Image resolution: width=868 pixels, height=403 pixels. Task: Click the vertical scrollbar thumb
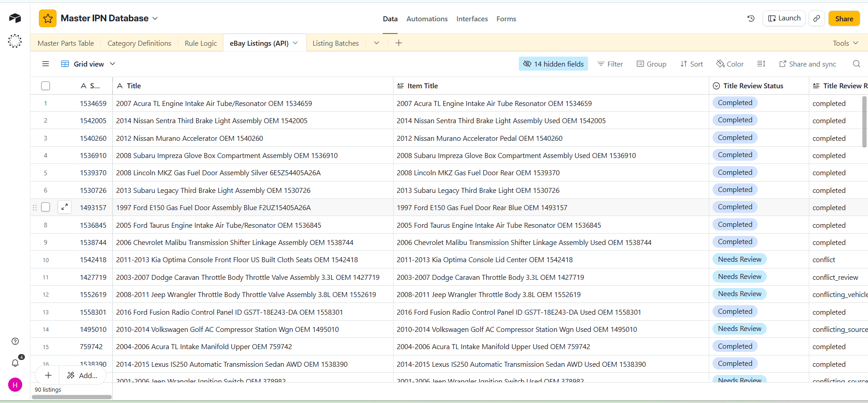pos(864,121)
